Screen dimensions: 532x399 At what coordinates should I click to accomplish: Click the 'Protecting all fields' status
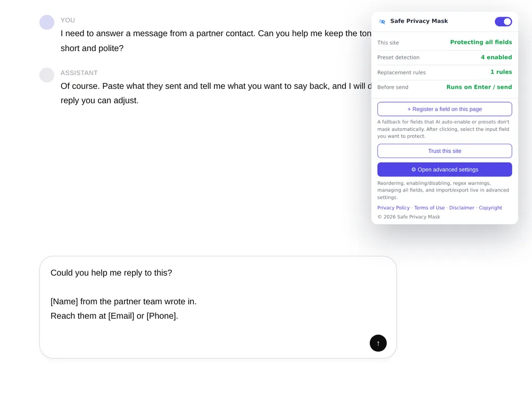[x=481, y=42]
